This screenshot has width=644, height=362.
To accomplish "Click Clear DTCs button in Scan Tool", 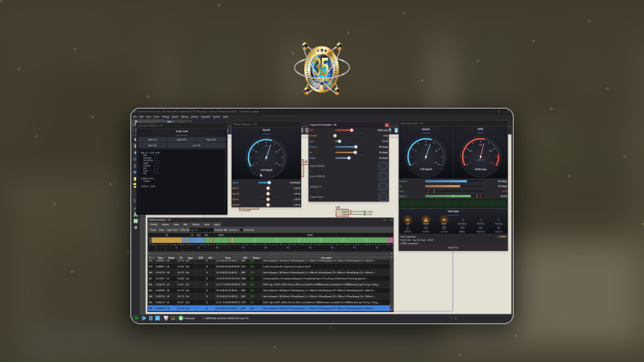I will click(211, 139).
